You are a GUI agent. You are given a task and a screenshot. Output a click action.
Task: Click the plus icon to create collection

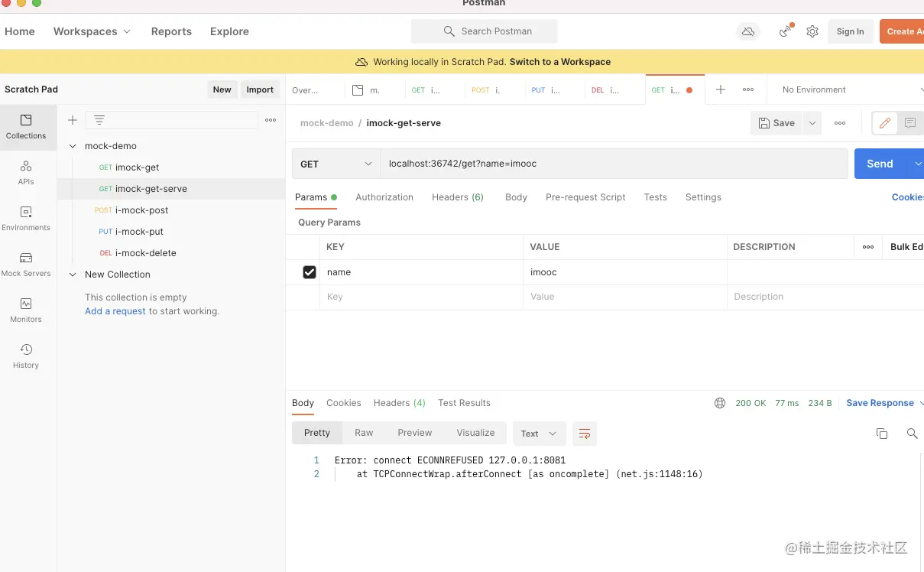point(73,120)
